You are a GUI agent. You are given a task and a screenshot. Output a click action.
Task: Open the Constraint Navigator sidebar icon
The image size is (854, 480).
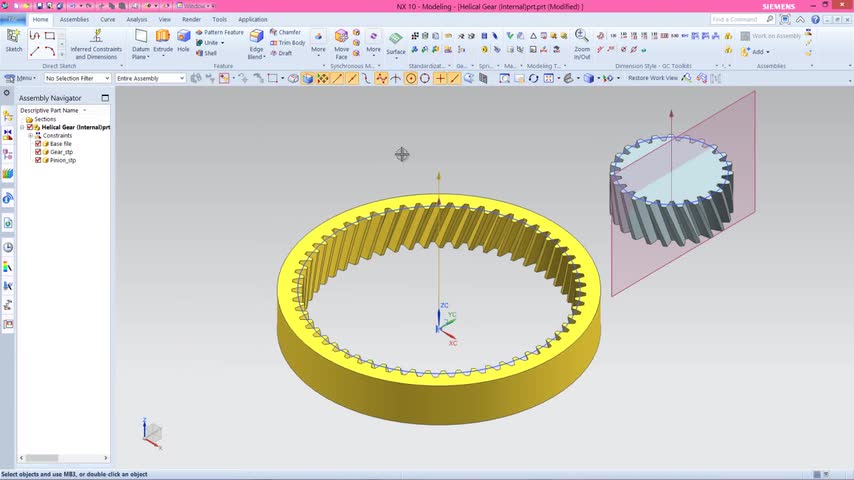point(8,135)
